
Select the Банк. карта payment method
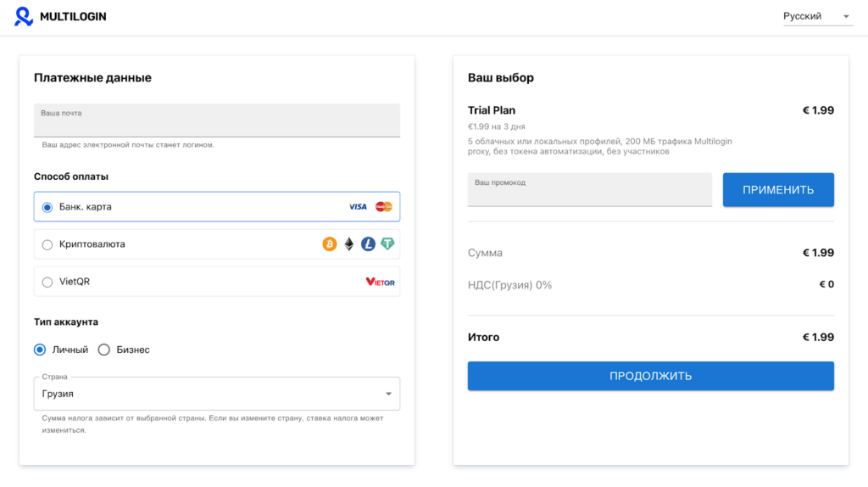(x=217, y=207)
